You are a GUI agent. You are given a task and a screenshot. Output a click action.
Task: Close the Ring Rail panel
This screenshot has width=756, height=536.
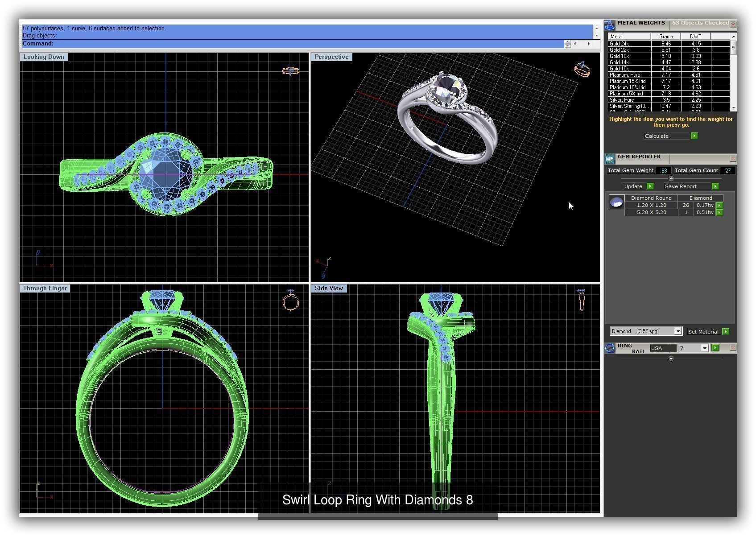pyautogui.click(x=733, y=348)
